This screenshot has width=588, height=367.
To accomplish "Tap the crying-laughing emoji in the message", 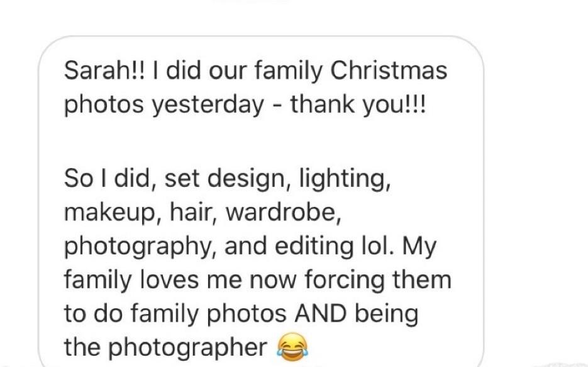I will click(x=292, y=347).
